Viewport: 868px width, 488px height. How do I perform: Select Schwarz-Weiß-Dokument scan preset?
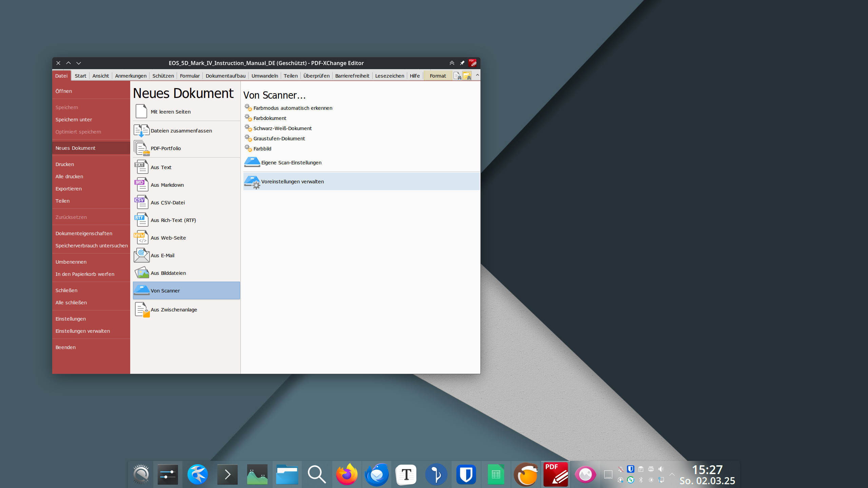[282, 128]
